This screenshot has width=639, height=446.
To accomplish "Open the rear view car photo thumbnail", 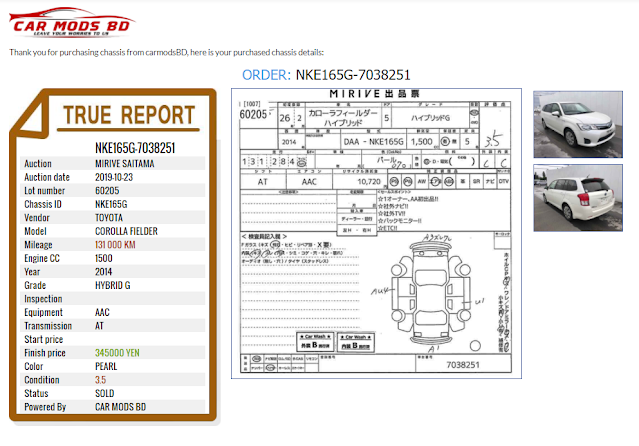I will (x=578, y=198).
